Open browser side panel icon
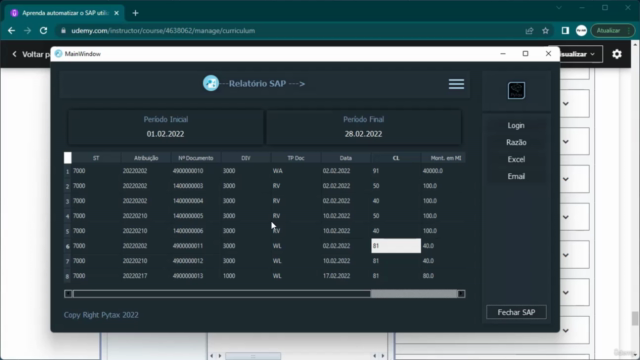This screenshot has width=640, height=360. [565, 31]
